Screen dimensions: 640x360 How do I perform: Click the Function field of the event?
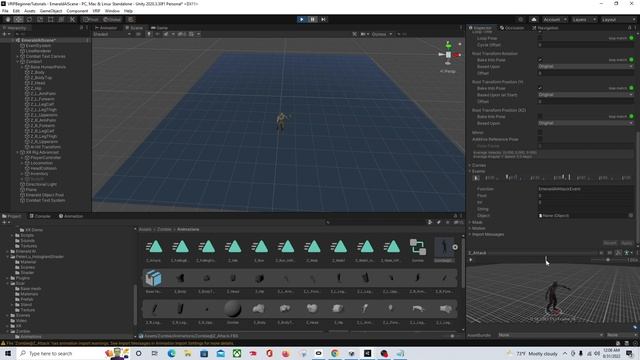(585, 189)
